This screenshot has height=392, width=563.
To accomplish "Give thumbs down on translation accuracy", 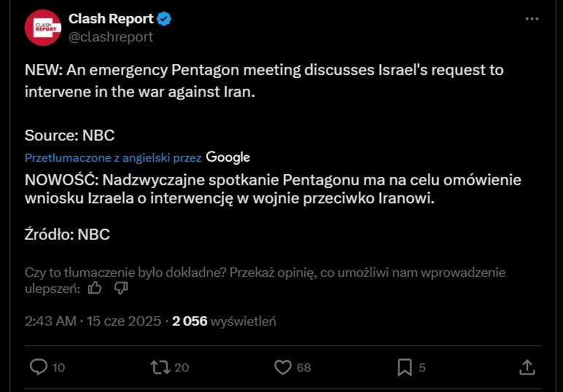I will [x=121, y=289].
